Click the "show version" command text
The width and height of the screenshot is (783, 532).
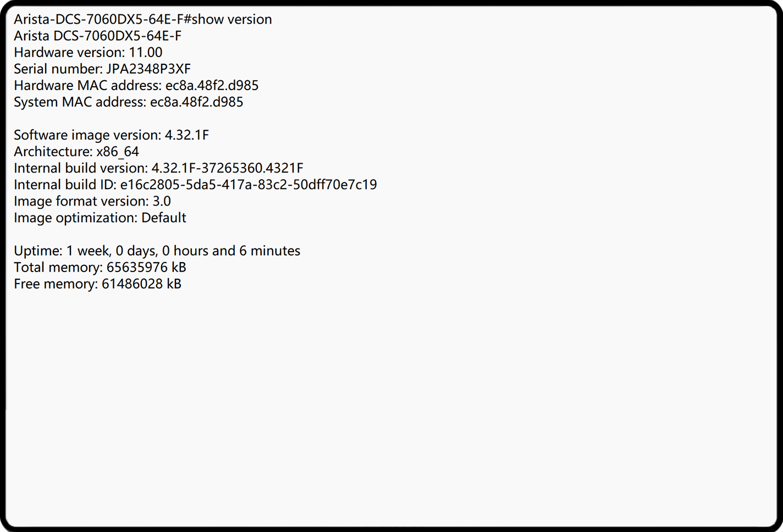click(x=231, y=19)
